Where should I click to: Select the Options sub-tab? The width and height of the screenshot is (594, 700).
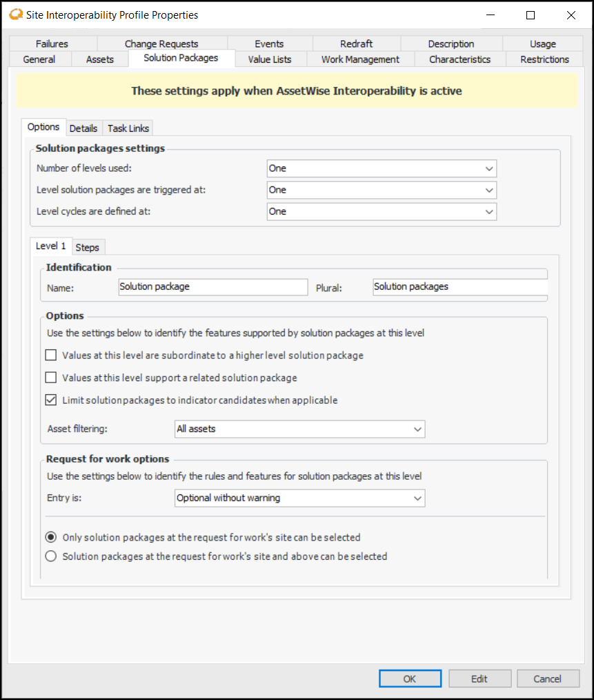(x=43, y=127)
